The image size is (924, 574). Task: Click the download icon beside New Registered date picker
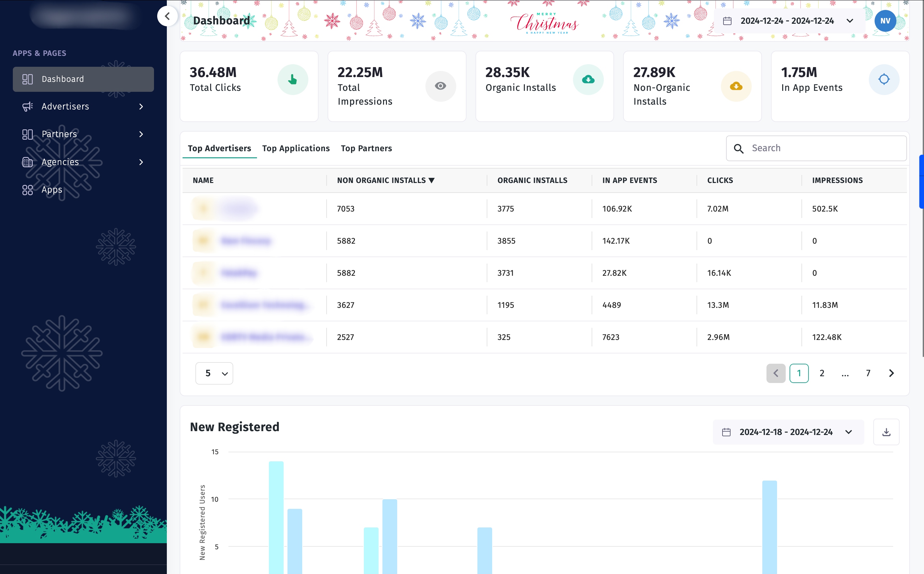point(886,432)
